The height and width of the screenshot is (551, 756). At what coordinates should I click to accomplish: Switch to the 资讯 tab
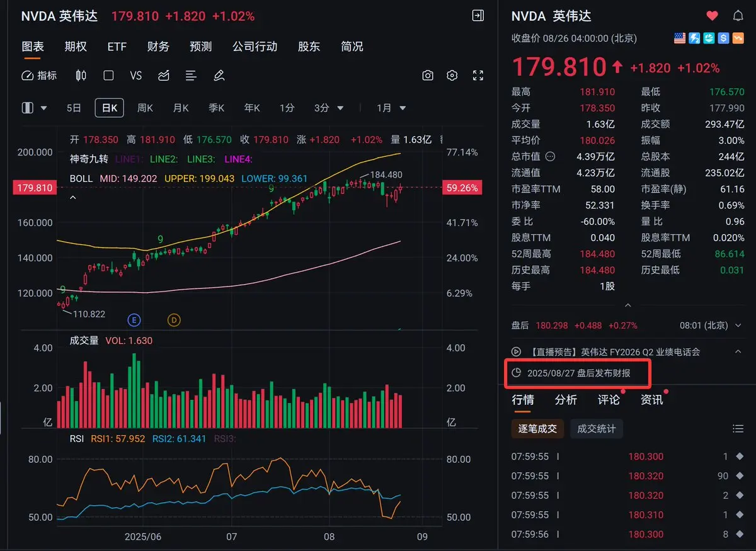651,399
